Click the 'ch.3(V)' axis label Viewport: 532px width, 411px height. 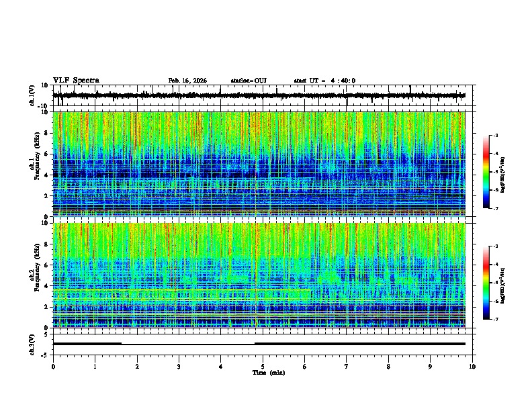tap(32, 345)
